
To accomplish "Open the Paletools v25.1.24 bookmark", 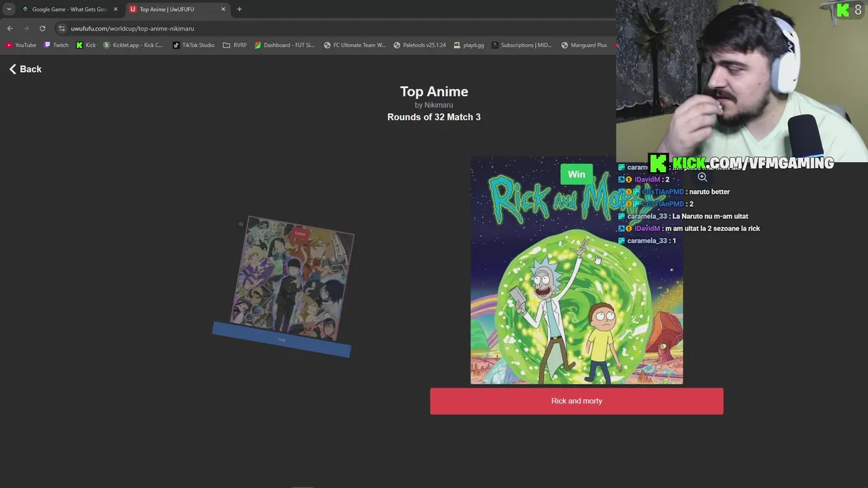I will click(x=420, y=45).
